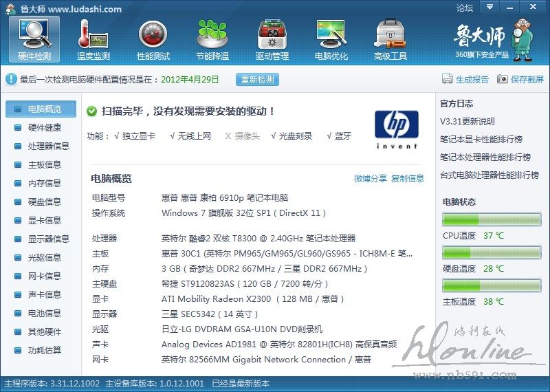Open the 硬件检测 hardware detection tool
550x392 pixels.
click(34, 39)
